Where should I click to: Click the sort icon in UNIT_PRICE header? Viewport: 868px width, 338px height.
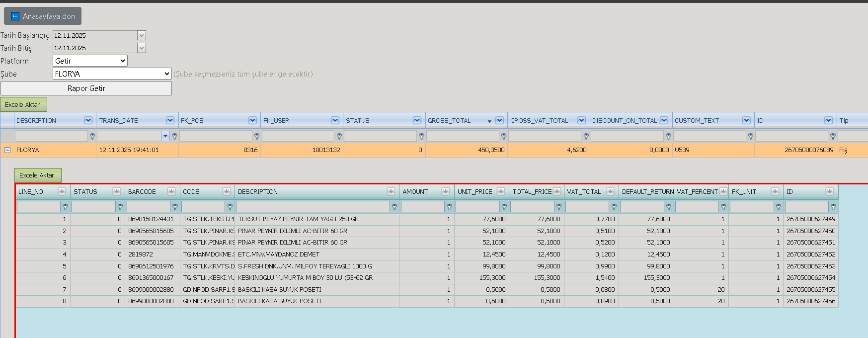(x=501, y=191)
